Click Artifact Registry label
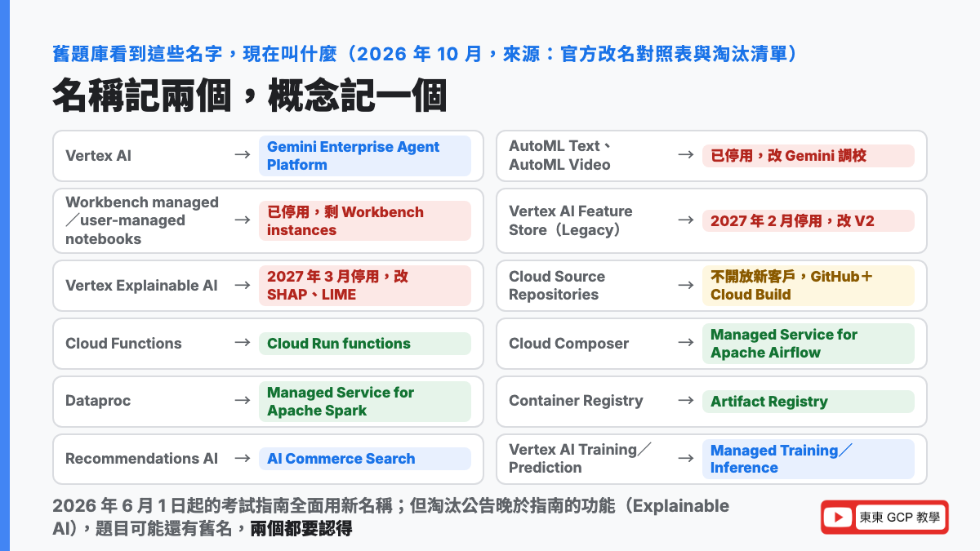Image resolution: width=980 pixels, height=551 pixels. (x=808, y=402)
